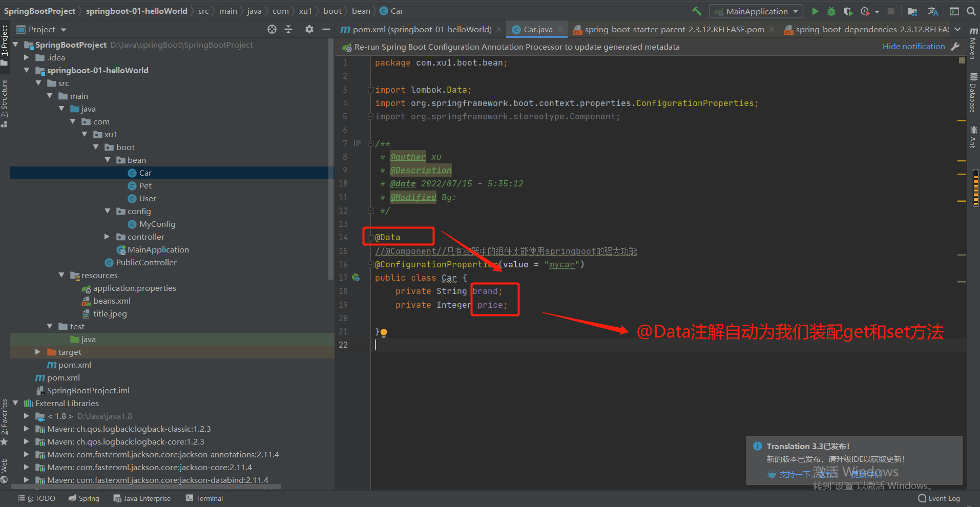Open the Java Enterprise tool tab
Image resolution: width=980 pixels, height=507 pixels.
142,498
